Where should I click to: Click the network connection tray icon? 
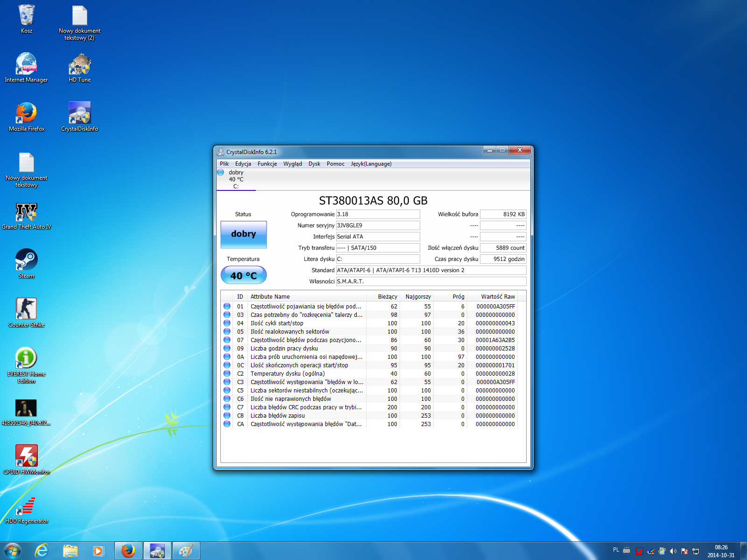[696, 551]
